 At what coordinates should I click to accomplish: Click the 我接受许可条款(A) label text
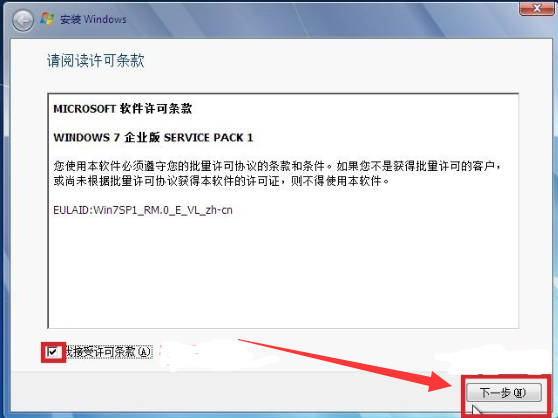pos(108,352)
